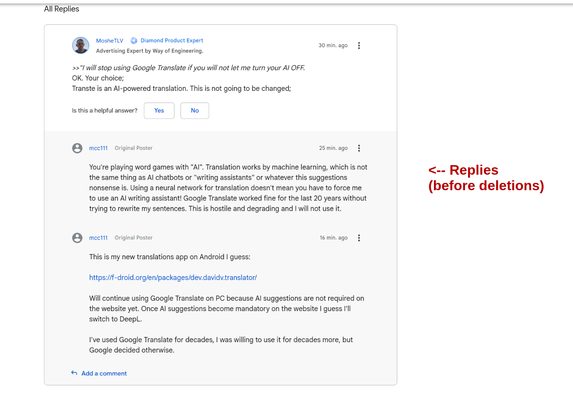Viewport: 573px width, 402px height.
Task: Click the quoted line 'I will stop using Google Translate'
Action: tap(189, 68)
